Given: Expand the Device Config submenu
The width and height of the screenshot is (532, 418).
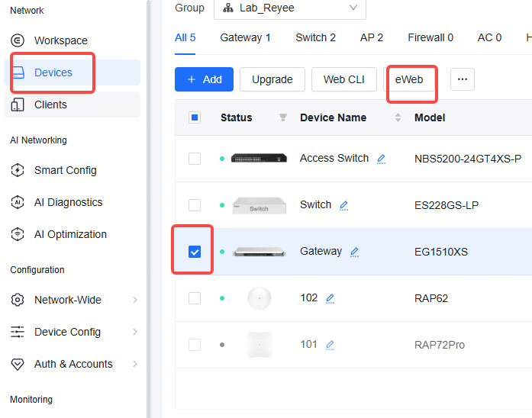Looking at the screenshot, I should (72, 332).
